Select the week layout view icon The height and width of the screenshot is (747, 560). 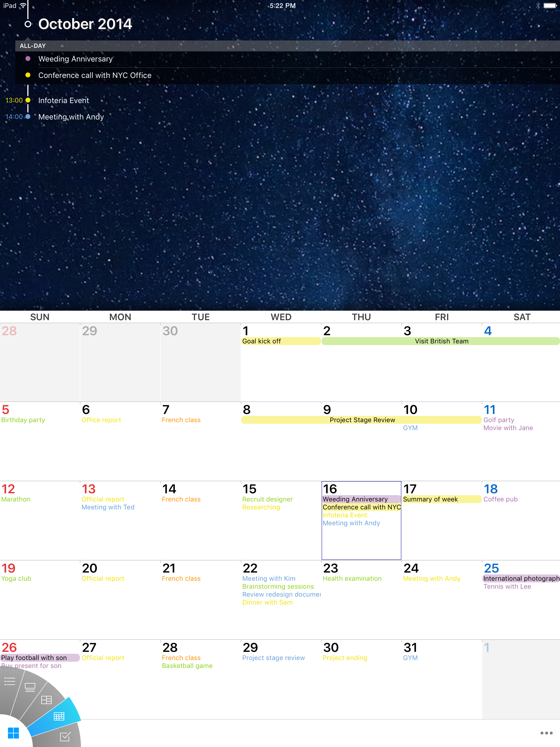coord(46,700)
